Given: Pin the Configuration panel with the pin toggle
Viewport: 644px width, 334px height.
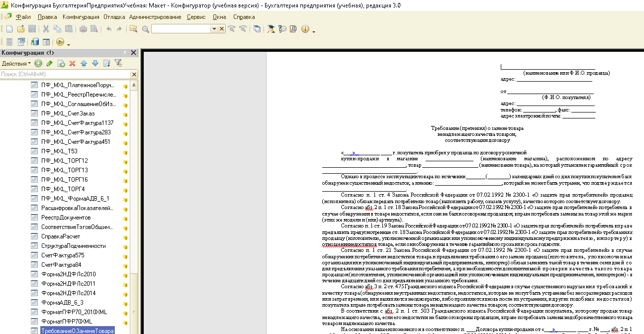Looking at the screenshot, I should tap(125, 53).
